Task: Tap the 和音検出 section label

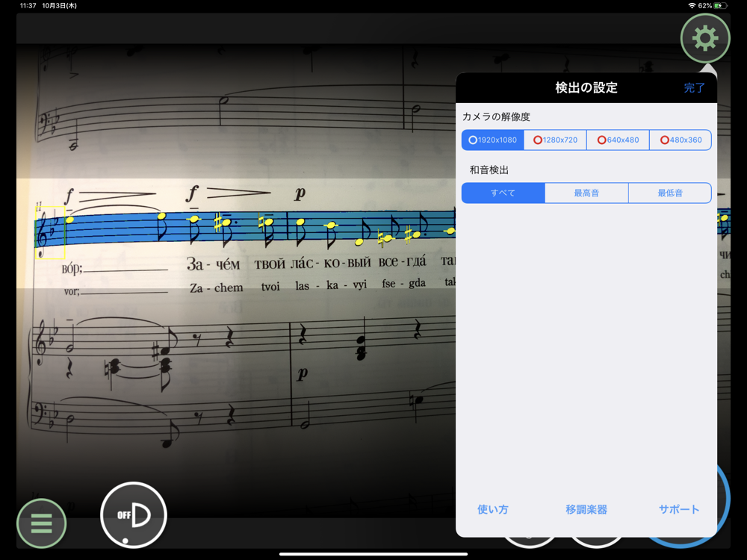Action: pyautogui.click(x=489, y=170)
